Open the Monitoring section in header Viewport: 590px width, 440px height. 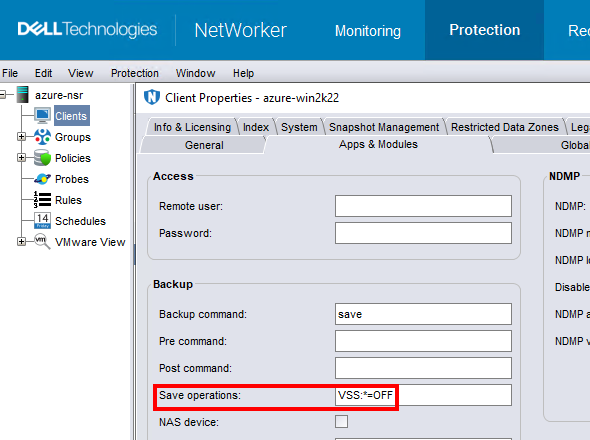click(368, 30)
